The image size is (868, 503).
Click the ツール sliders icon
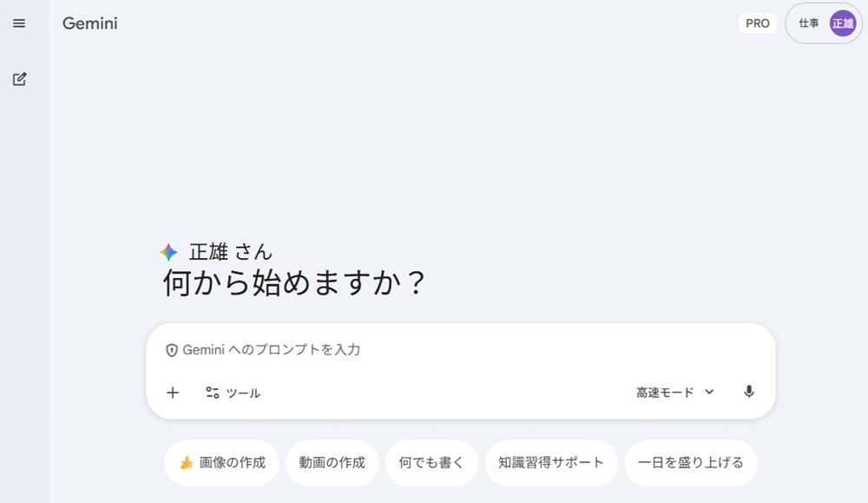(x=213, y=393)
